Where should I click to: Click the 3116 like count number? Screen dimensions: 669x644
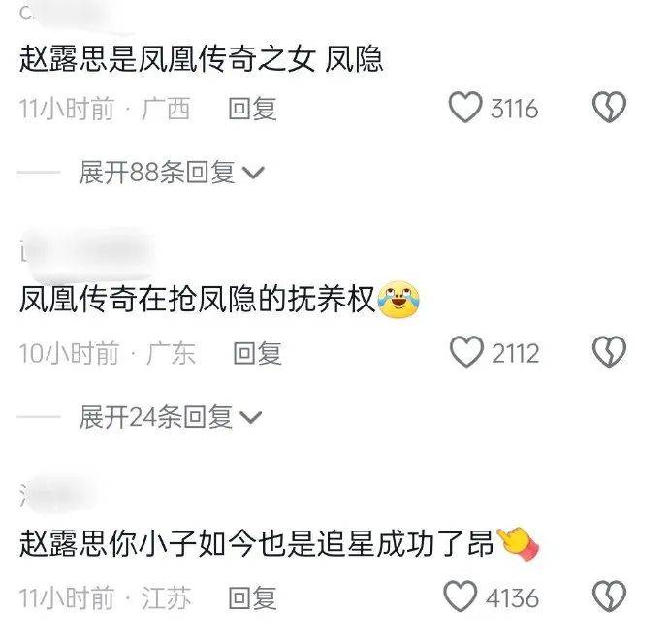[x=514, y=109]
